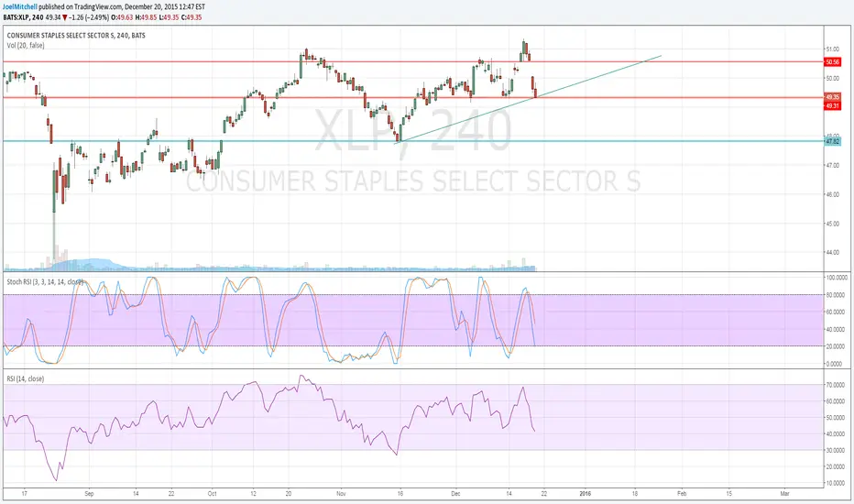
Task: Click the 20 date label on time axis
Action: [289, 494]
